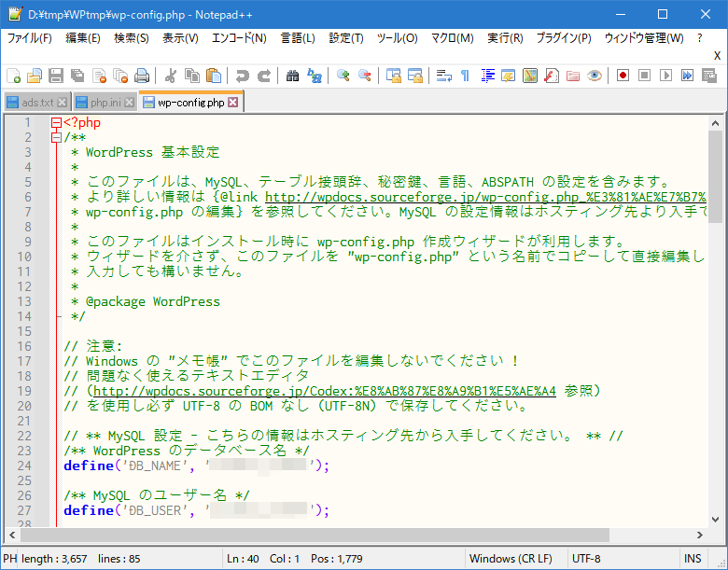Open the 設定(T) menu
The height and width of the screenshot is (570, 728).
point(346,38)
